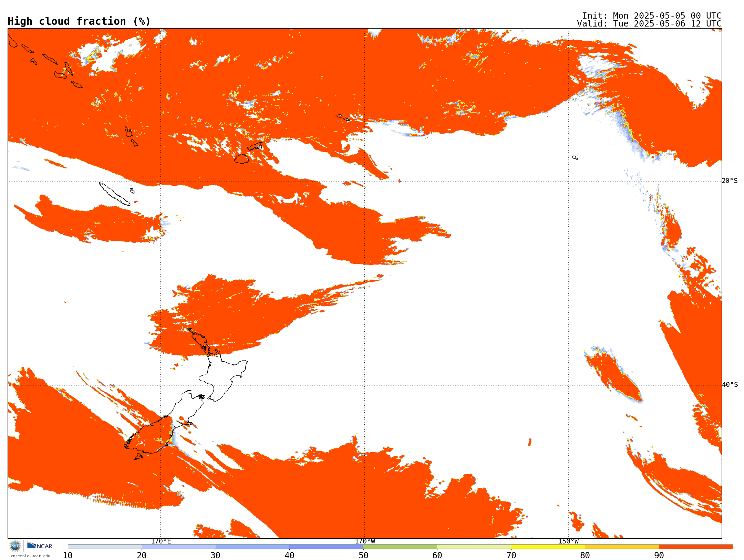Viewport: 744px width, 560px height.
Task: Pick the amber 80-90 colorbar segment
Action: coord(622,547)
